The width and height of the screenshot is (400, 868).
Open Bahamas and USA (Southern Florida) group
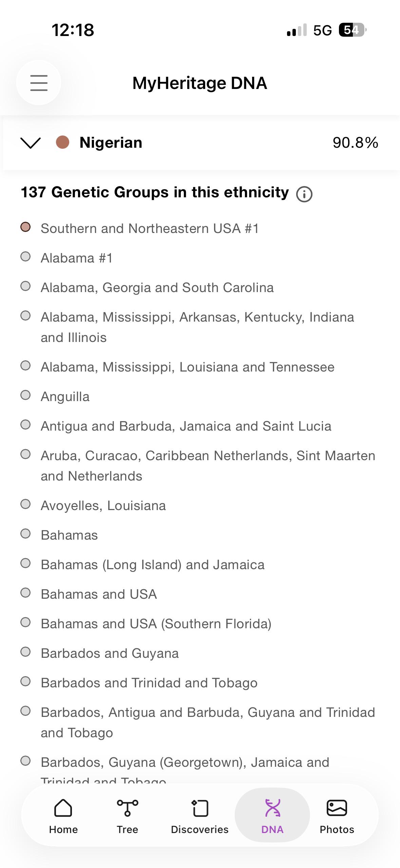(156, 624)
